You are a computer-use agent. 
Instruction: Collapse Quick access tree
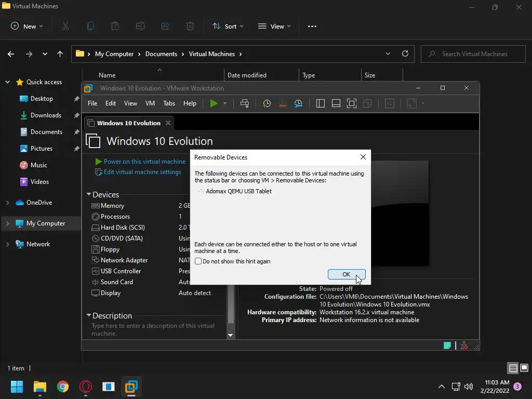pyautogui.click(x=7, y=82)
